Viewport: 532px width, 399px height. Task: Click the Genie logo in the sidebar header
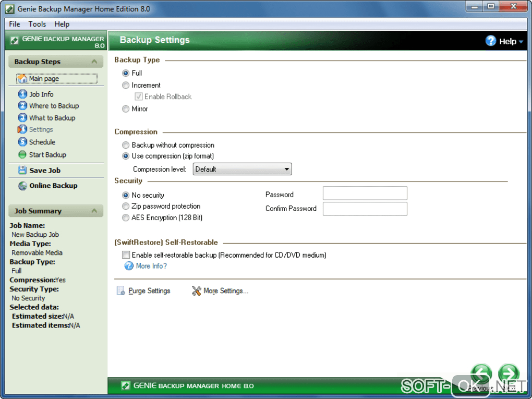[x=14, y=41]
